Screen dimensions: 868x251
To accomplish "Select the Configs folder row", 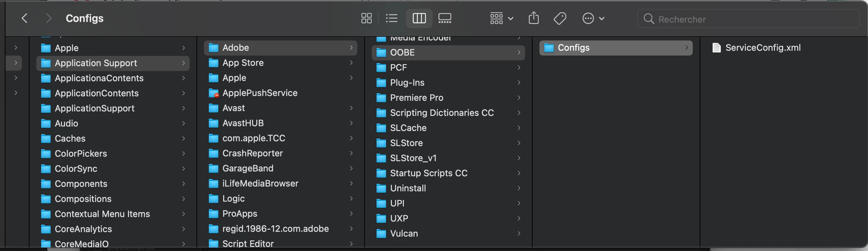I will click(x=616, y=48).
